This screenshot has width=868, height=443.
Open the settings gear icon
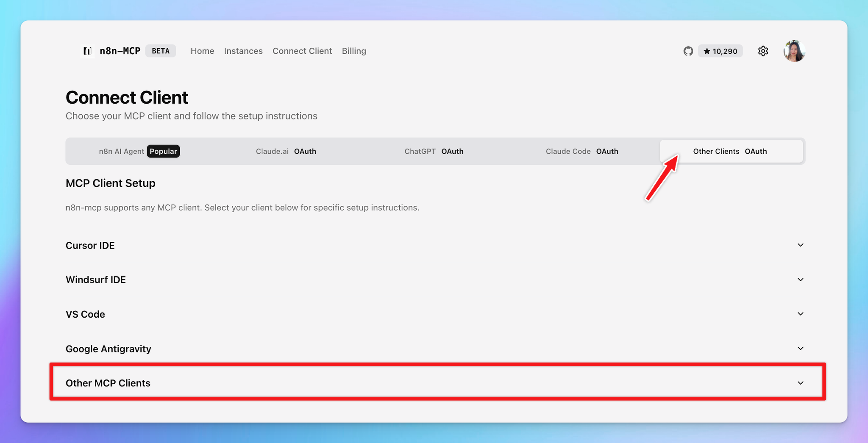763,51
